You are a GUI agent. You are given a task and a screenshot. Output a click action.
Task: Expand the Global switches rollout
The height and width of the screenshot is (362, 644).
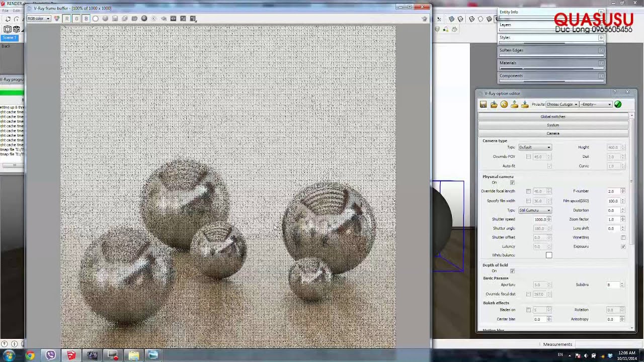[x=553, y=117]
